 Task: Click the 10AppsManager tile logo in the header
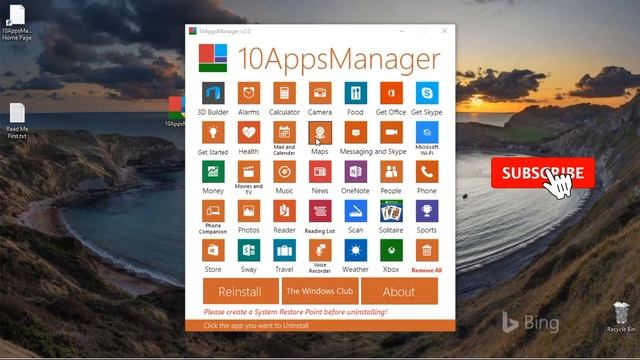coord(213,58)
